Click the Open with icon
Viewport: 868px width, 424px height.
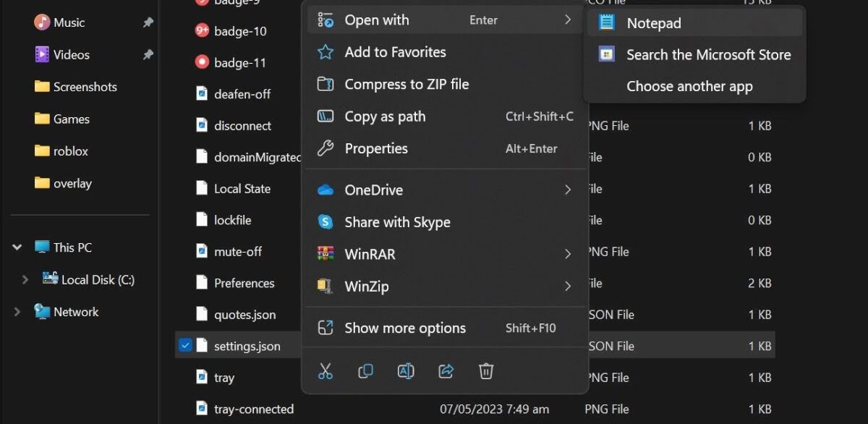325,20
